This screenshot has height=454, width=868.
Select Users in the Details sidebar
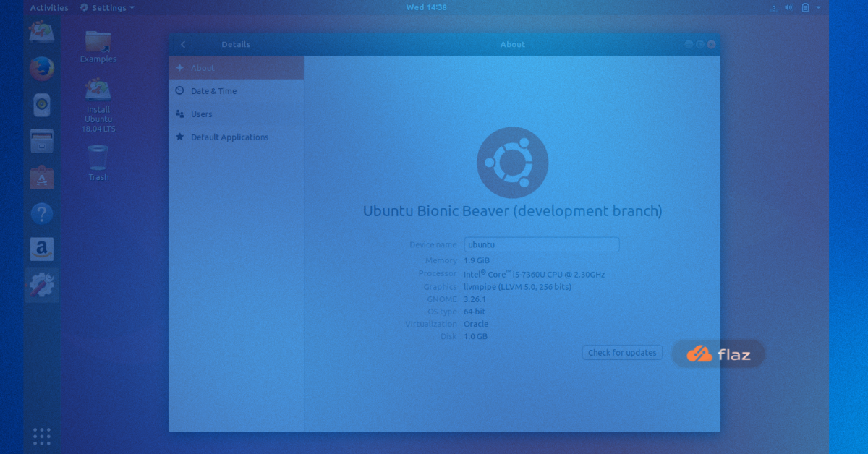click(201, 114)
